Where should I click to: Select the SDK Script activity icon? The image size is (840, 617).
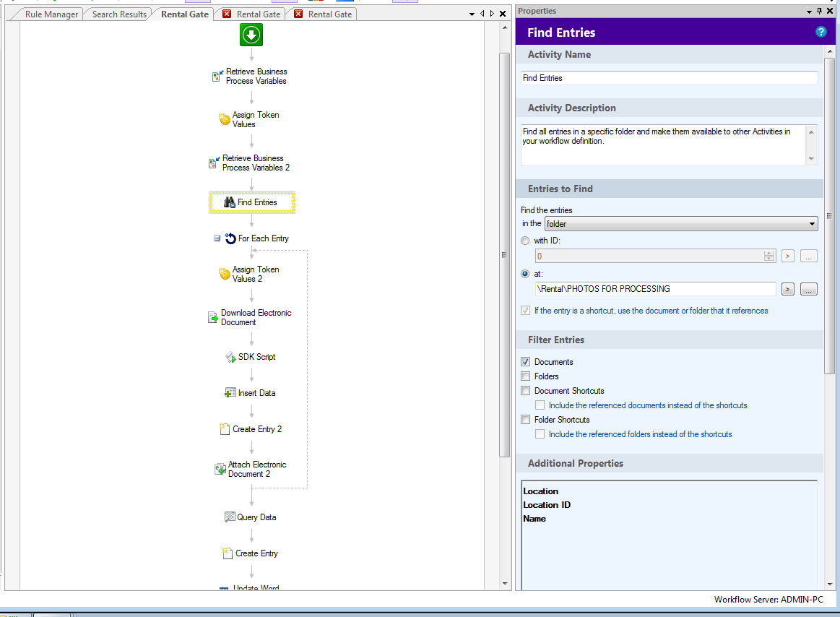[x=230, y=357]
